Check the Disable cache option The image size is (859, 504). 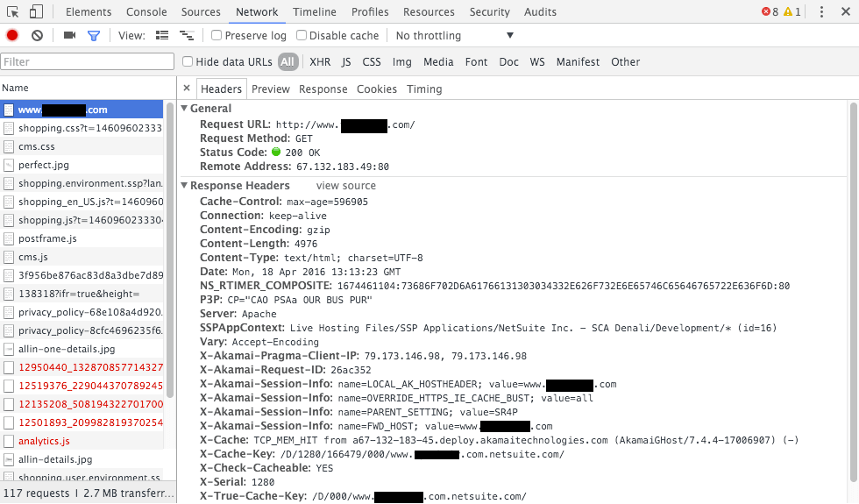(x=302, y=36)
